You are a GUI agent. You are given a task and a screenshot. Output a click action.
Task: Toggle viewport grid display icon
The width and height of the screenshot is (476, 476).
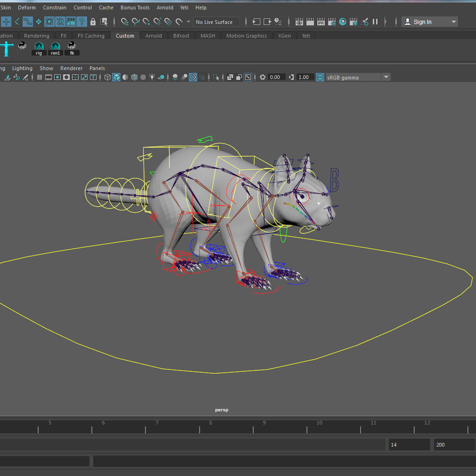tap(39, 77)
